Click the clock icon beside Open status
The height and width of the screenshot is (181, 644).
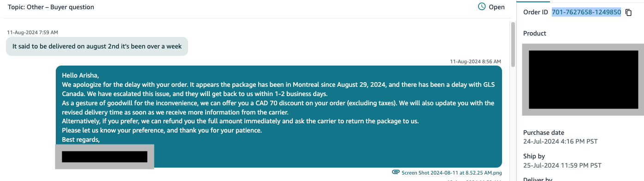click(x=482, y=6)
